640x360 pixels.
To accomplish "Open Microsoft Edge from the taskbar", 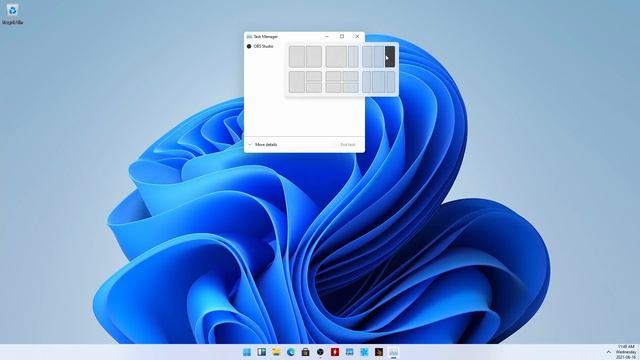I will (291, 352).
